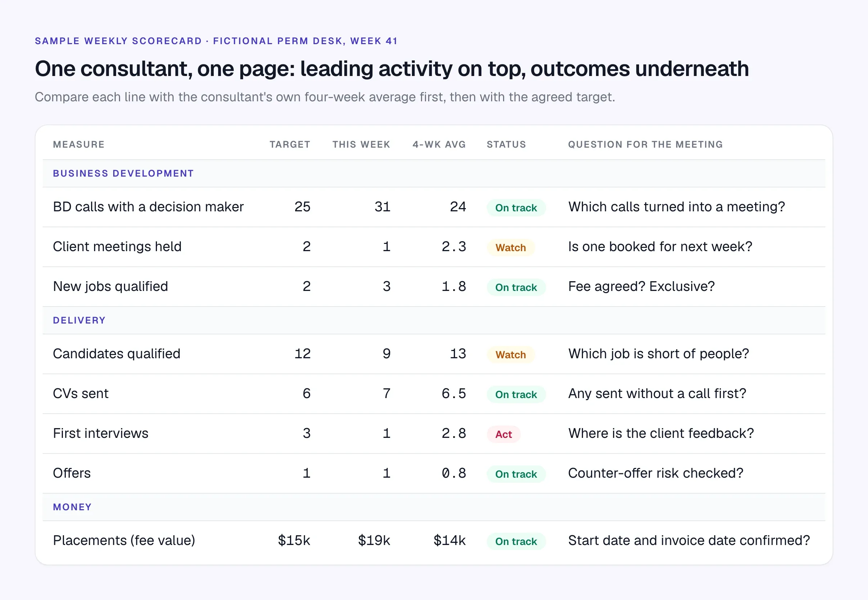Click the Watch badge for Candidates qualified
The image size is (868, 600).
pos(510,355)
